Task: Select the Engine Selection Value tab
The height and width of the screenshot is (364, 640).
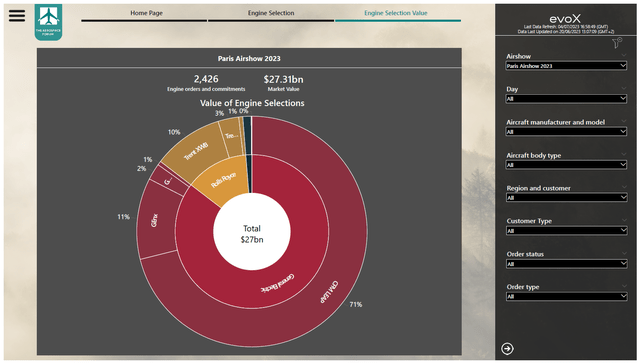Action: 396,13
